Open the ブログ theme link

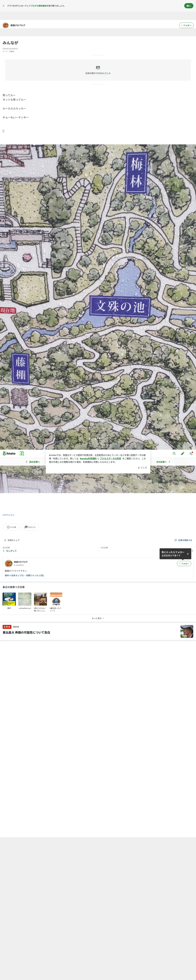click(x=11, y=51)
